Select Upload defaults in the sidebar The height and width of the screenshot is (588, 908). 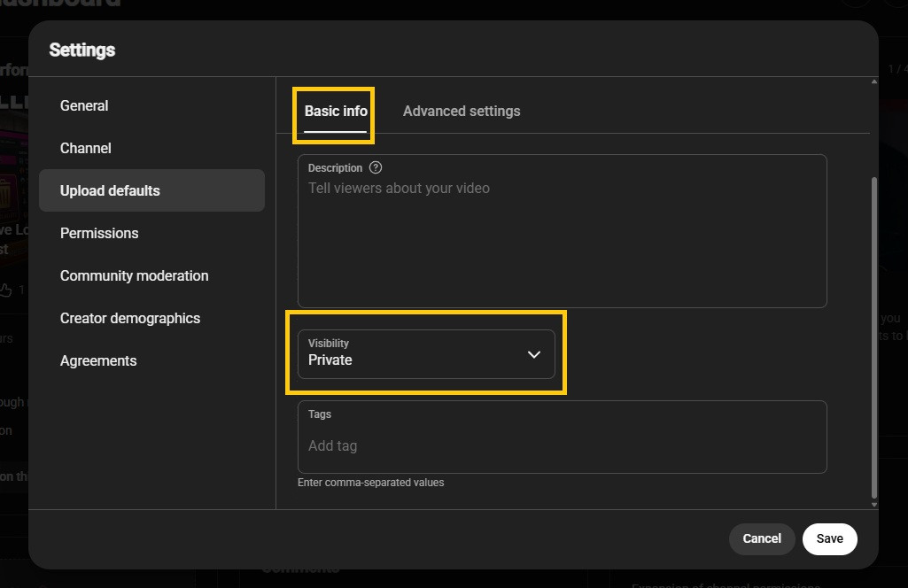(x=151, y=190)
